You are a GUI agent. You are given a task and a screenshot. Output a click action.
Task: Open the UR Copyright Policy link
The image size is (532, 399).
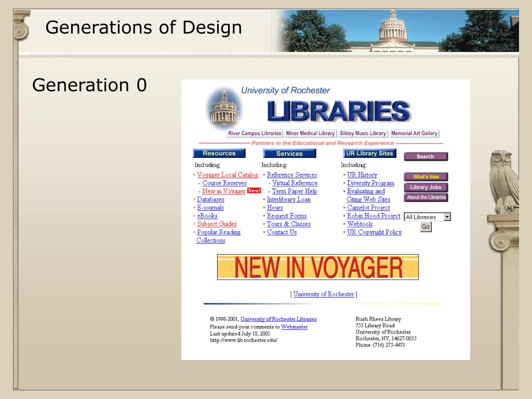click(x=374, y=232)
